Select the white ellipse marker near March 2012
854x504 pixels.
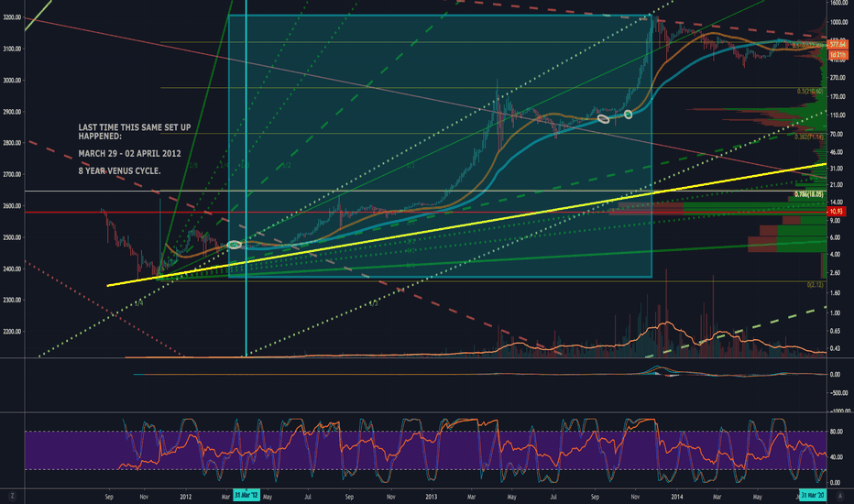tap(235, 246)
